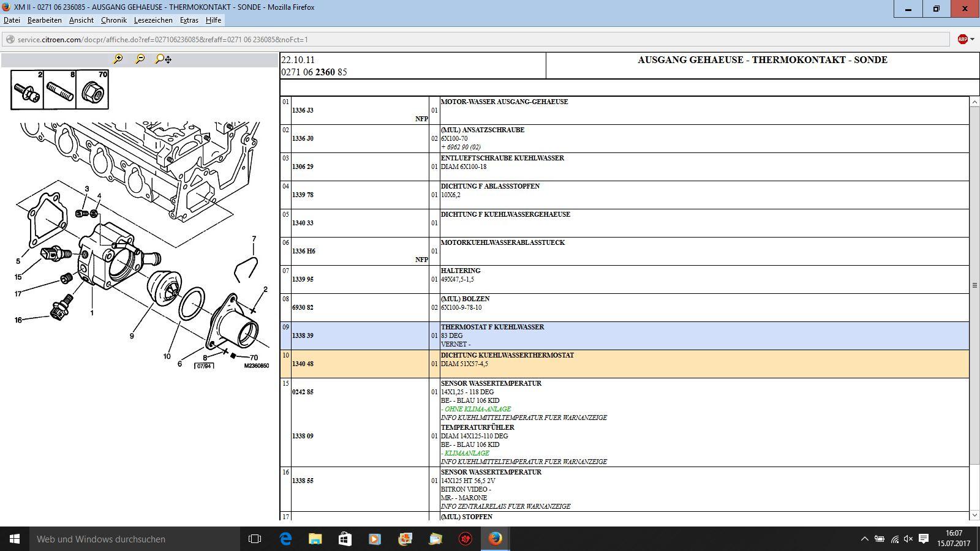Click parts list scrollbar down arrow
Image resolution: width=980 pixels, height=551 pixels.
(974, 515)
